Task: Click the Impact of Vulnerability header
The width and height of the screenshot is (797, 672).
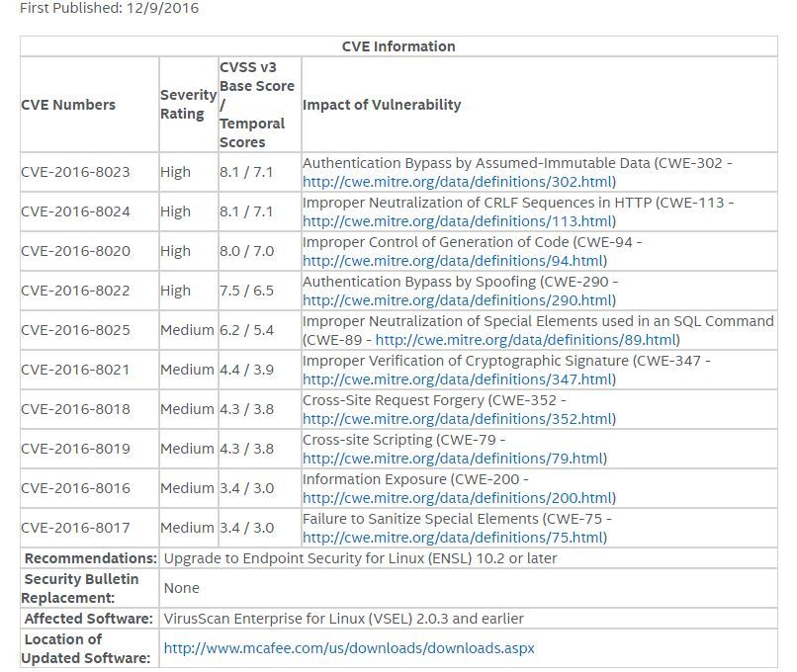Action: pyautogui.click(x=382, y=105)
